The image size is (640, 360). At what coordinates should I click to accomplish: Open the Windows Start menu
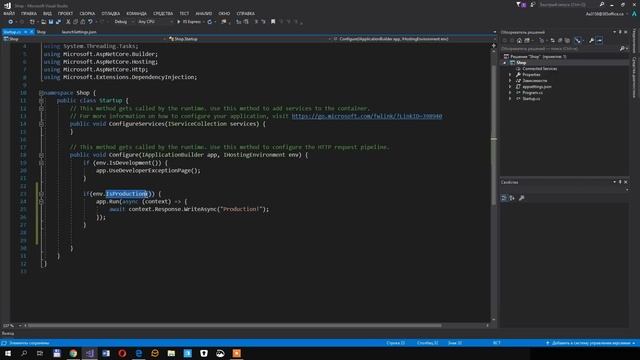(8, 353)
